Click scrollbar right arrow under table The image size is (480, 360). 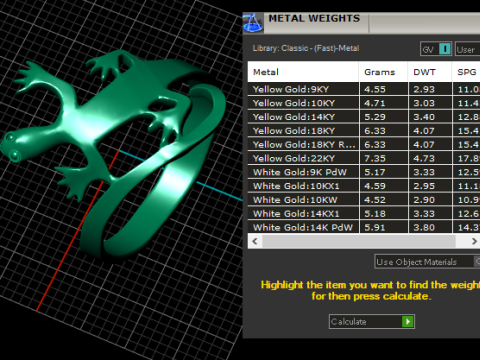point(474,241)
